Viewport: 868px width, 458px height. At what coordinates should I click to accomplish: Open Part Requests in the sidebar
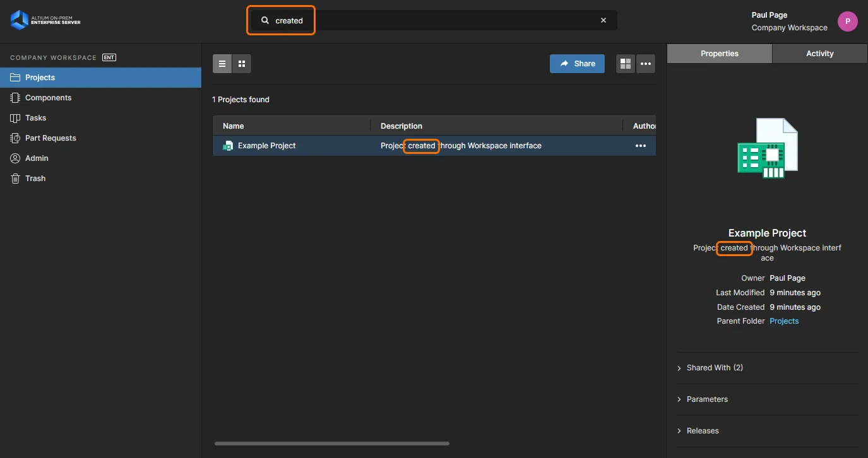point(101,138)
